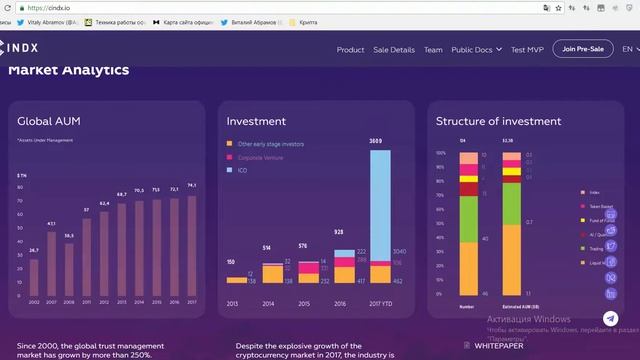Reload the page with the refresh icon
The width and height of the screenshot is (640, 360).
[7, 8]
